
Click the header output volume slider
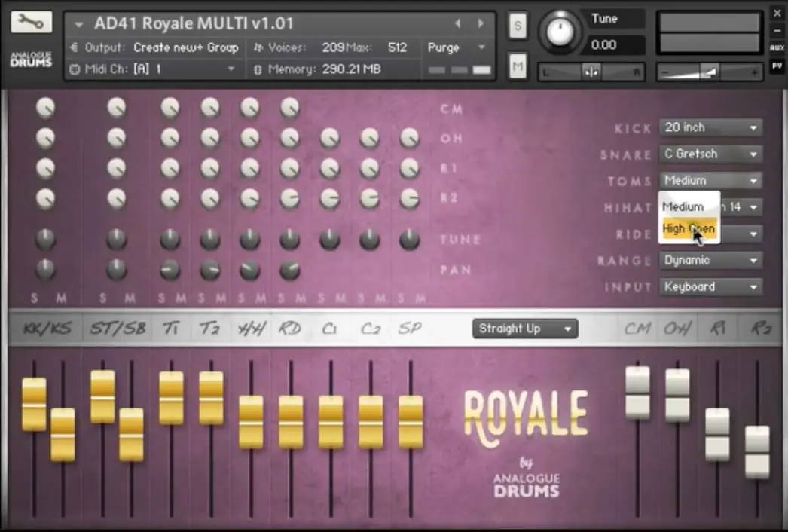pos(710,72)
